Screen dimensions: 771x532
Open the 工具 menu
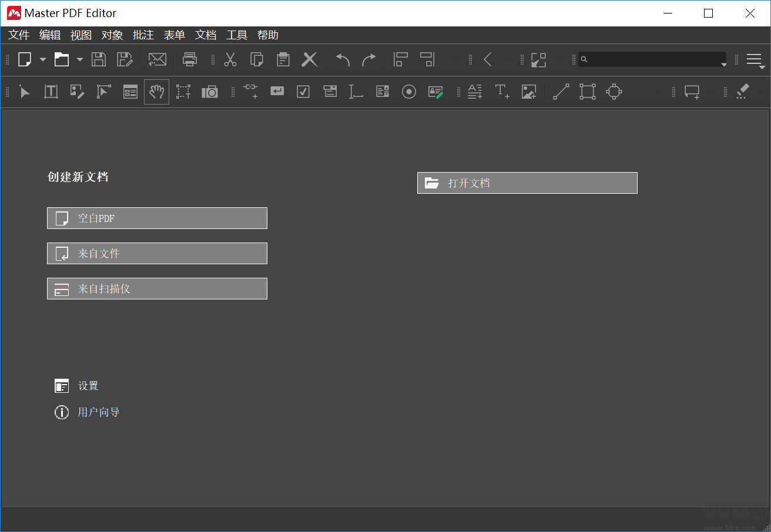pyautogui.click(x=237, y=35)
